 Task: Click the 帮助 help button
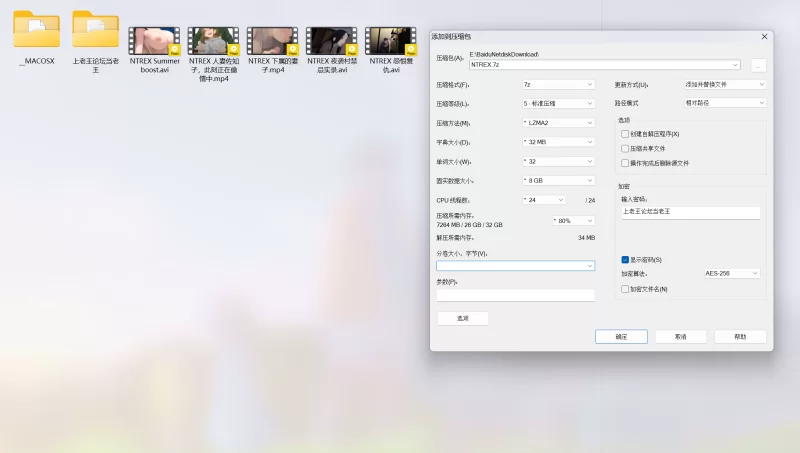[x=740, y=337]
